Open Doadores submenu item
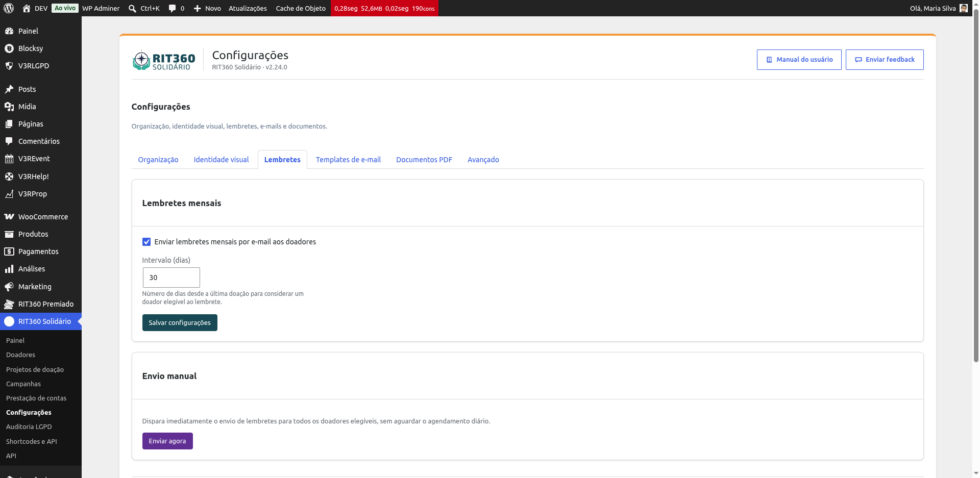The width and height of the screenshot is (980, 478). (20, 355)
